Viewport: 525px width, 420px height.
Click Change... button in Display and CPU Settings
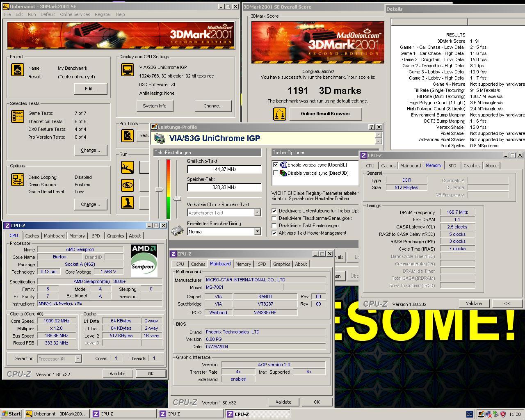coord(213,106)
